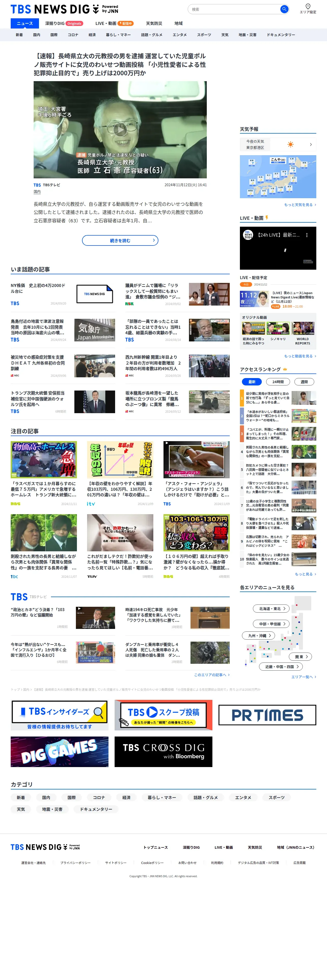Play the main headline video

coord(120,130)
